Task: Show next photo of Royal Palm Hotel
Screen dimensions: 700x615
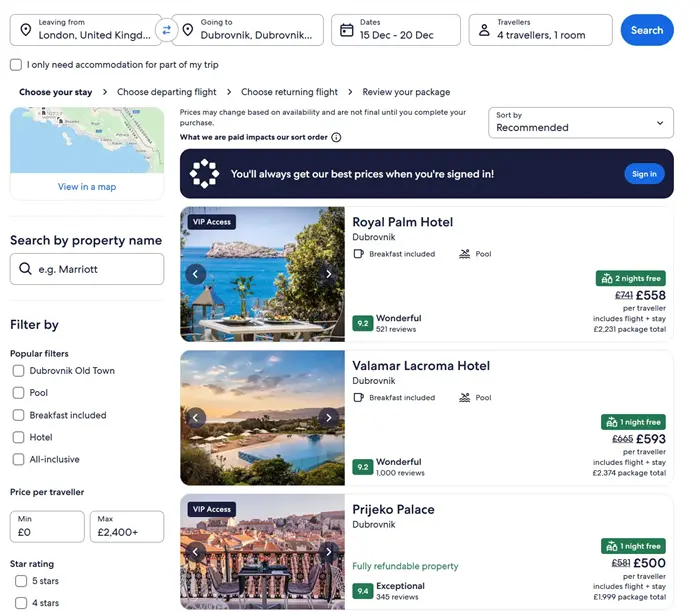Action: pyautogui.click(x=328, y=274)
